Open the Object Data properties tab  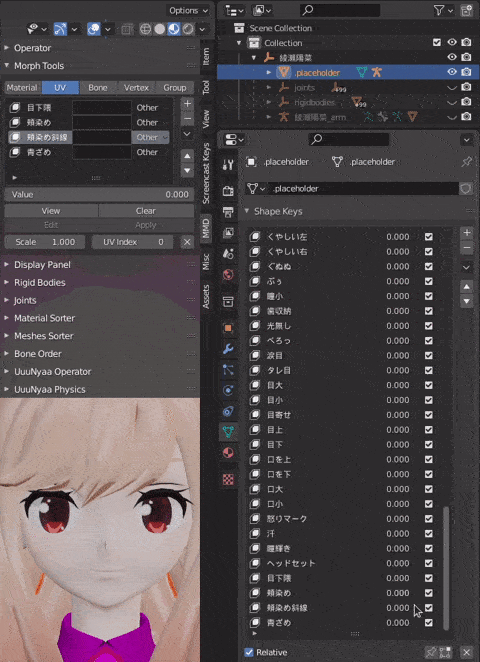228,431
